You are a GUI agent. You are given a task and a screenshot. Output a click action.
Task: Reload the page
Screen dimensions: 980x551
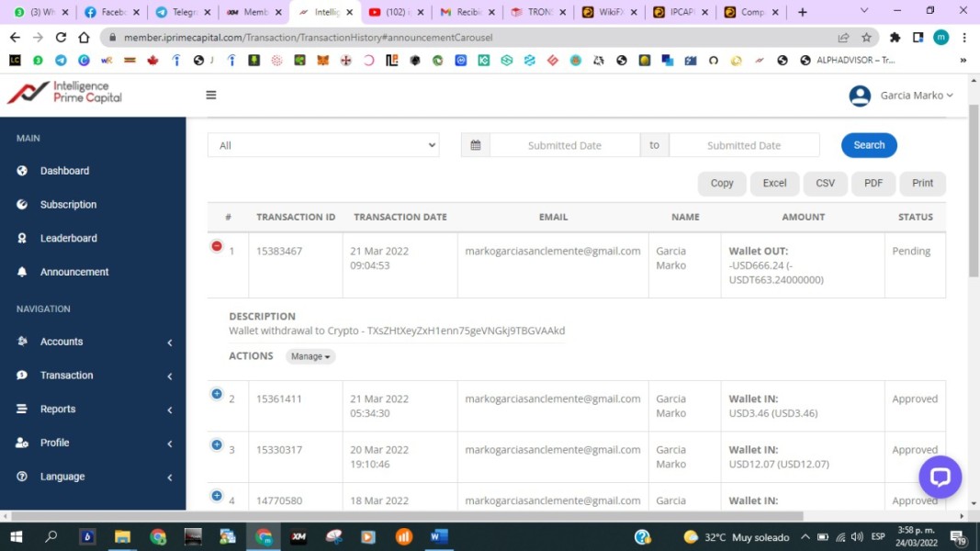coord(61,38)
